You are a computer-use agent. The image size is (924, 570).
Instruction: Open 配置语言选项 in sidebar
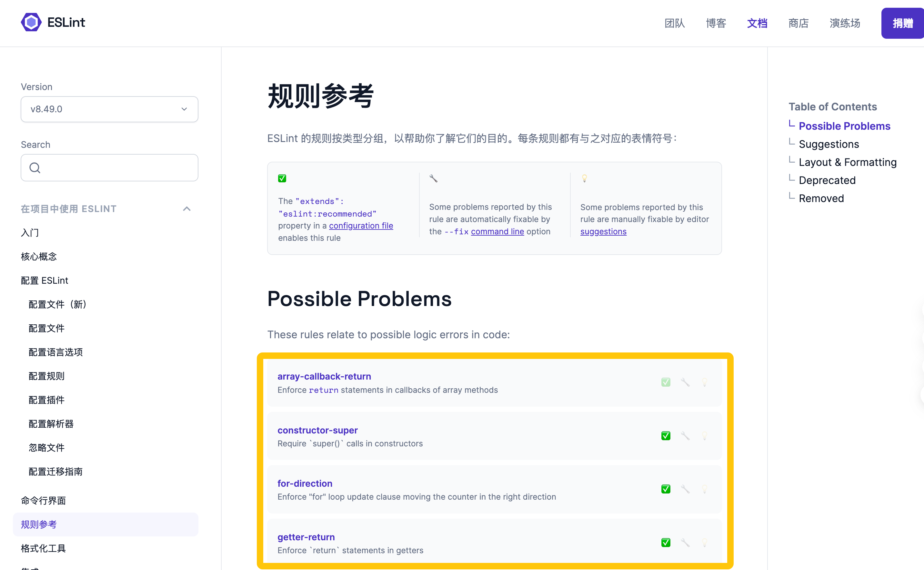[x=56, y=352]
